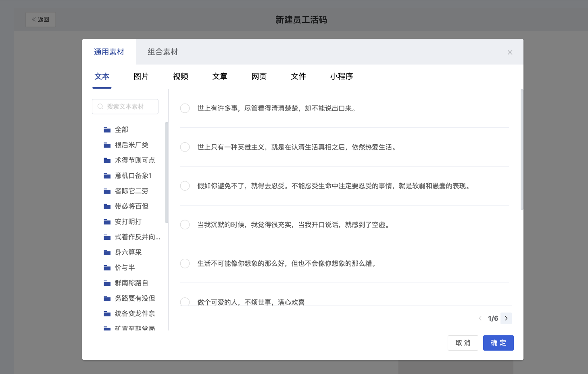Select the 价与半 folder
Image resolution: width=588 pixels, height=374 pixels.
click(125, 268)
